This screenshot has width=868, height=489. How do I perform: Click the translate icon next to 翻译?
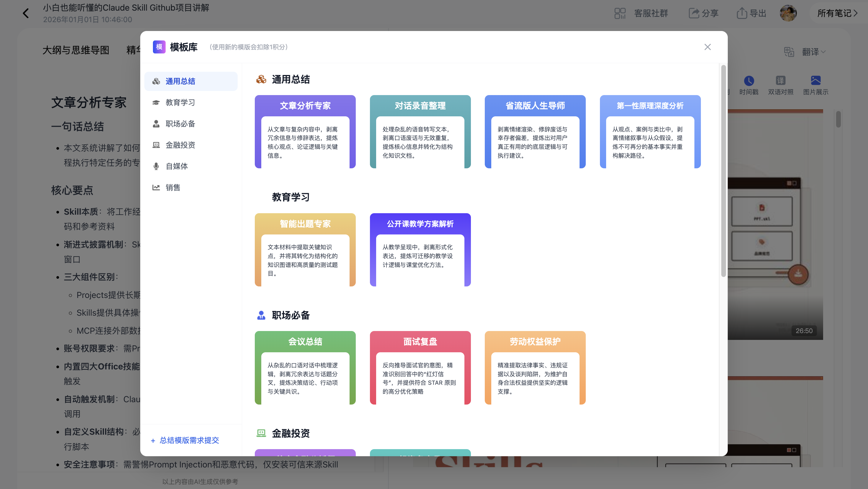point(789,52)
